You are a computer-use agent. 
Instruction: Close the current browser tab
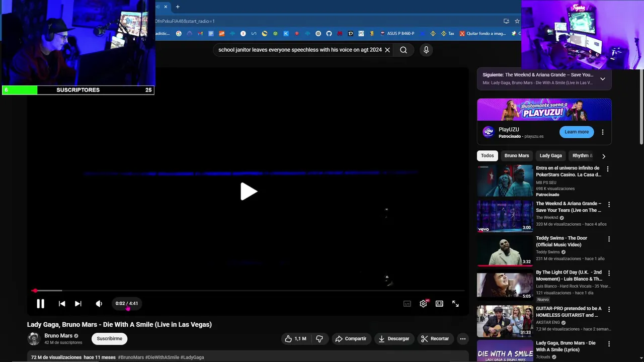point(166,7)
